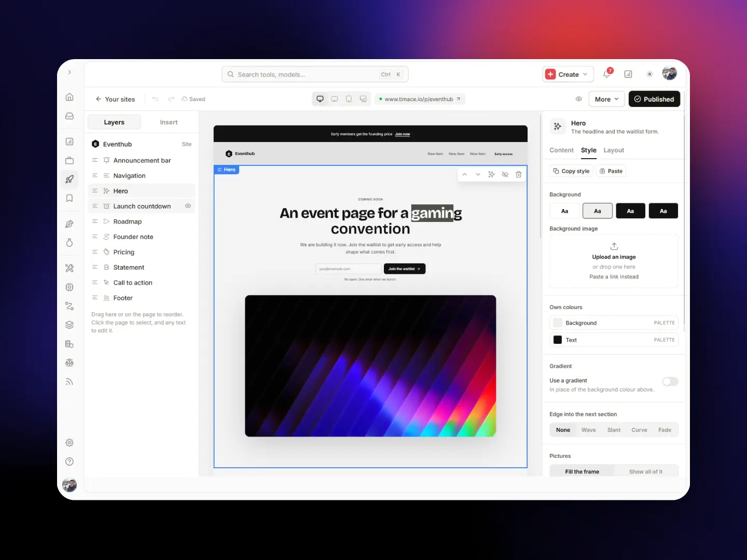
Task: Click the Hero label tag on canvas
Action: click(x=226, y=170)
